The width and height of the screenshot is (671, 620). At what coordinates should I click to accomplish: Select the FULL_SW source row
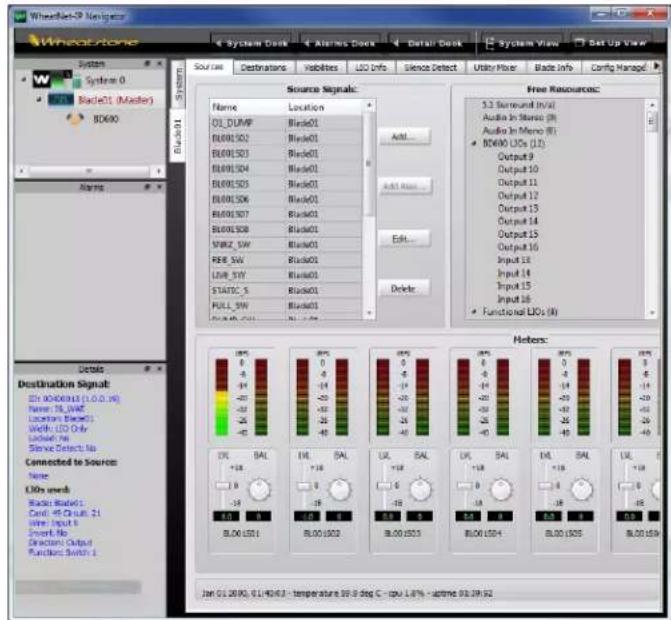coord(286,306)
